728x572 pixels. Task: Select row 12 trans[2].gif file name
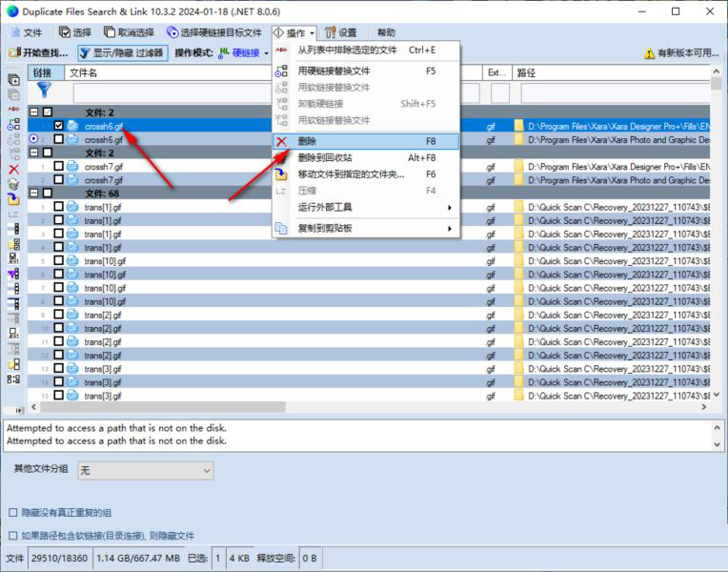(x=103, y=356)
